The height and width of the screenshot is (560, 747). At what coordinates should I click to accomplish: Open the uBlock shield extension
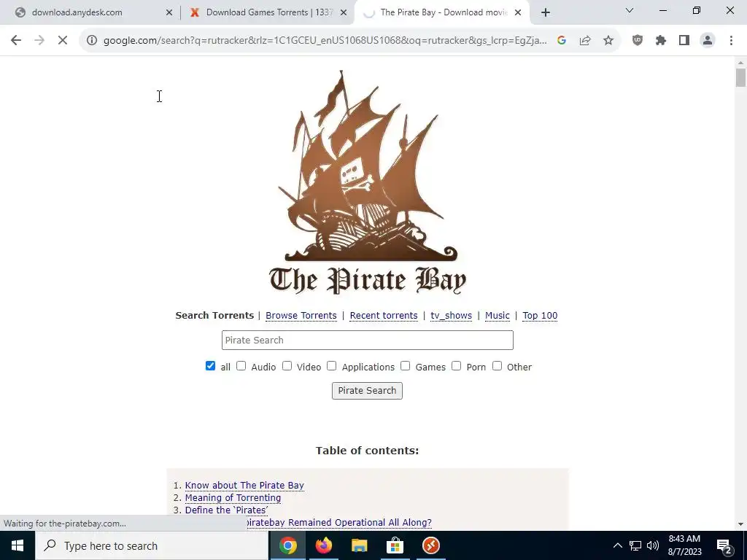[x=638, y=41]
